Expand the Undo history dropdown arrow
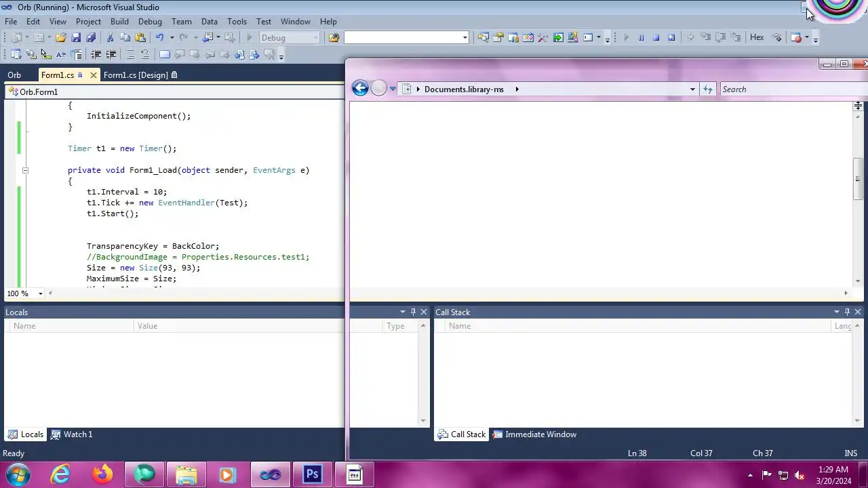 172,38
